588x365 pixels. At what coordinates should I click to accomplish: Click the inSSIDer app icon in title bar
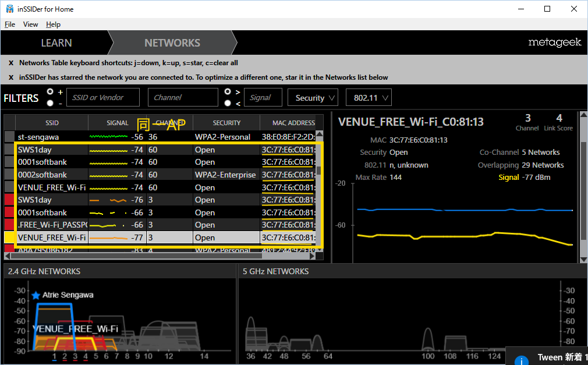[x=9, y=9]
